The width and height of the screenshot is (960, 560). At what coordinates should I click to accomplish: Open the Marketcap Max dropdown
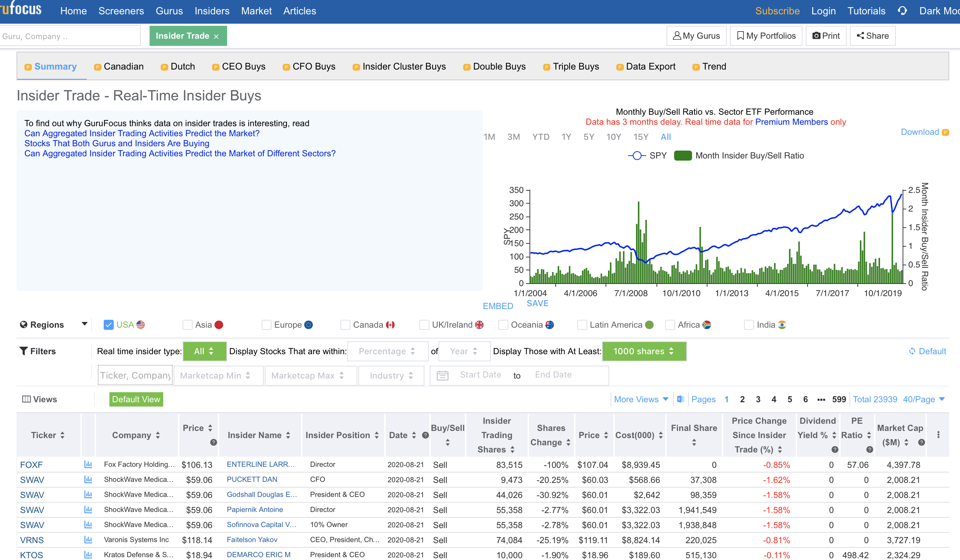point(311,375)
